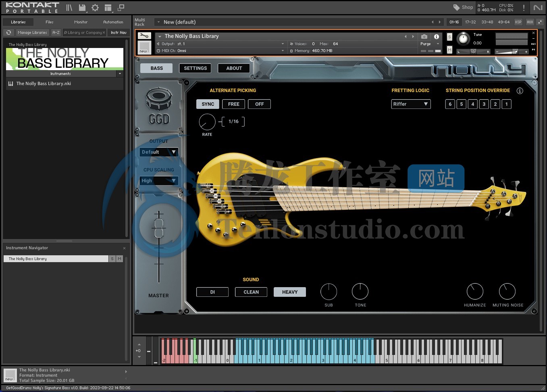The height and width of the screenshot is (392, 547).
Task: Open the workspace layout icon
Action: coord(108,7)
